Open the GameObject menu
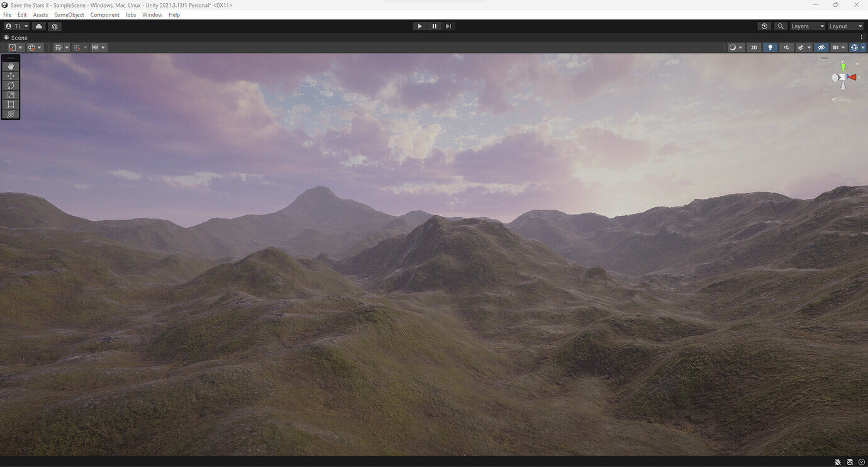The image size is (868, 467). (x=69, y=14)
